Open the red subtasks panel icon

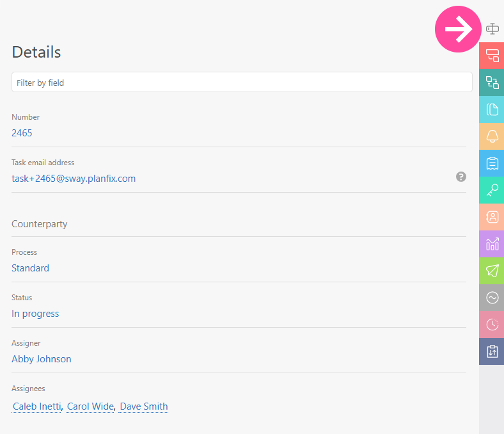(x=492, y=56)
